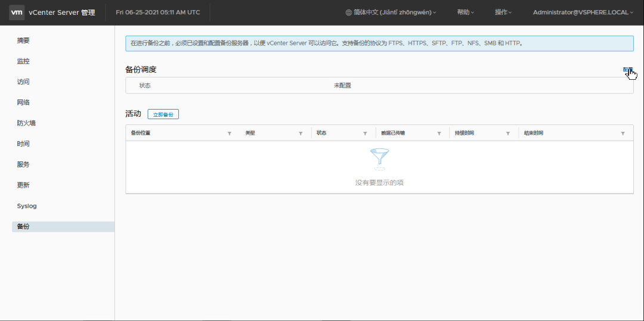
Task: Click the 类型 column header
Action: [250, 133]
